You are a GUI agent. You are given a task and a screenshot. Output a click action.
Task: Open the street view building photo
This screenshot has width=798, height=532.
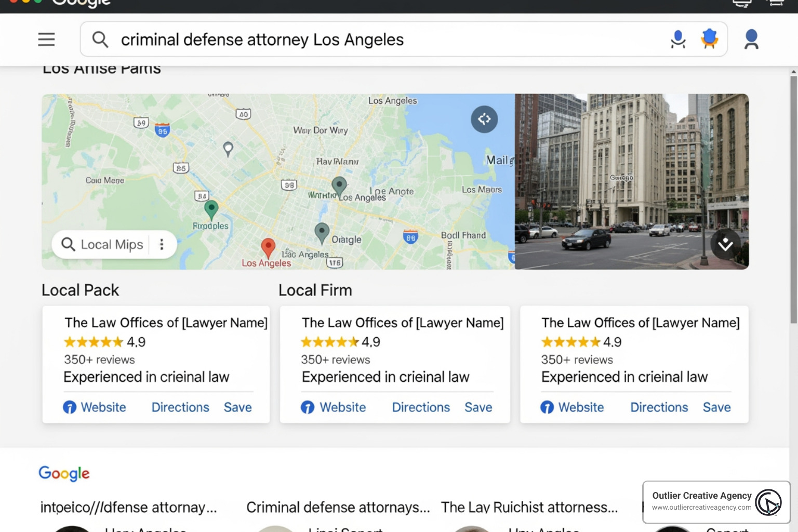pos(632,181)
